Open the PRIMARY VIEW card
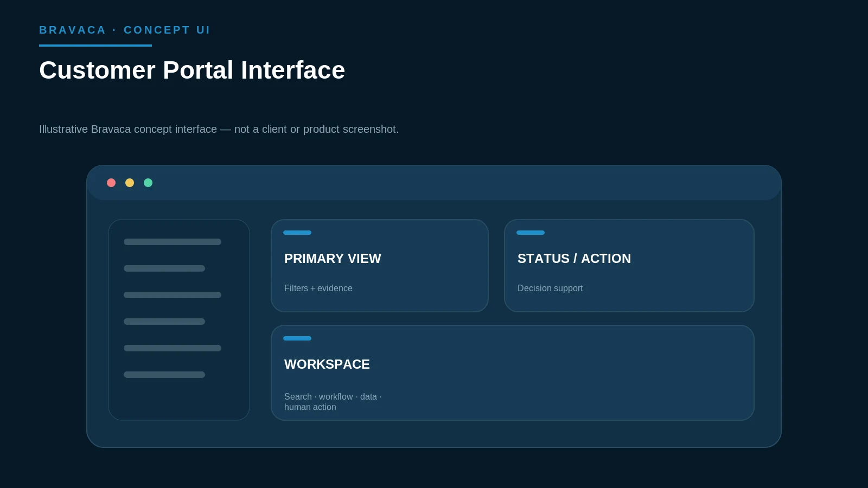868x488 pixels. [x=380, y=266]
